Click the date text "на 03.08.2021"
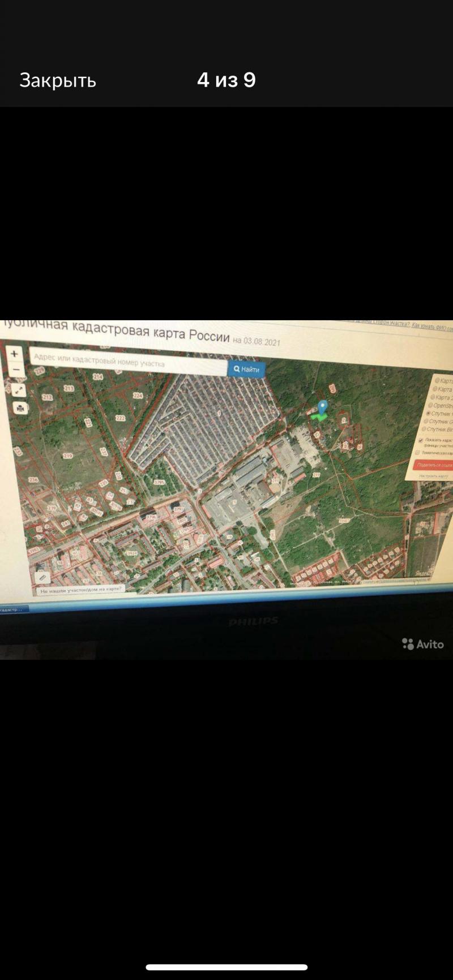The width and height of the screenshot is (453, 980). [x=257, y=341]
